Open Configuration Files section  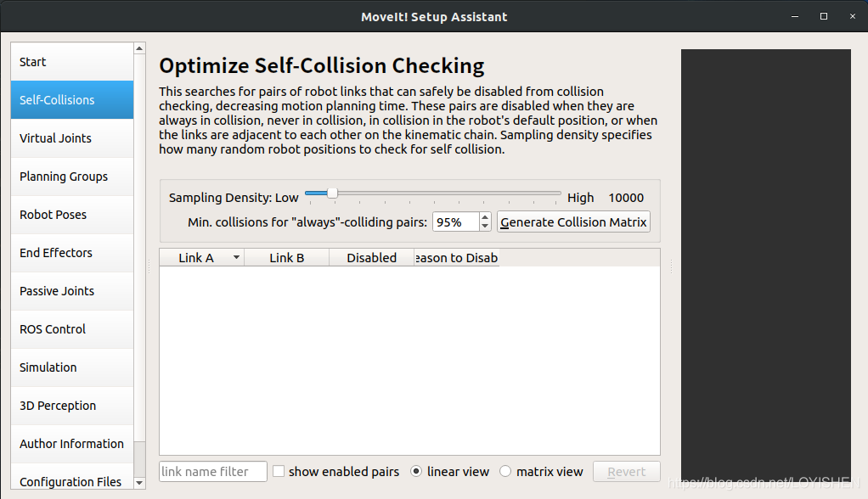click(x=72, y=477)
